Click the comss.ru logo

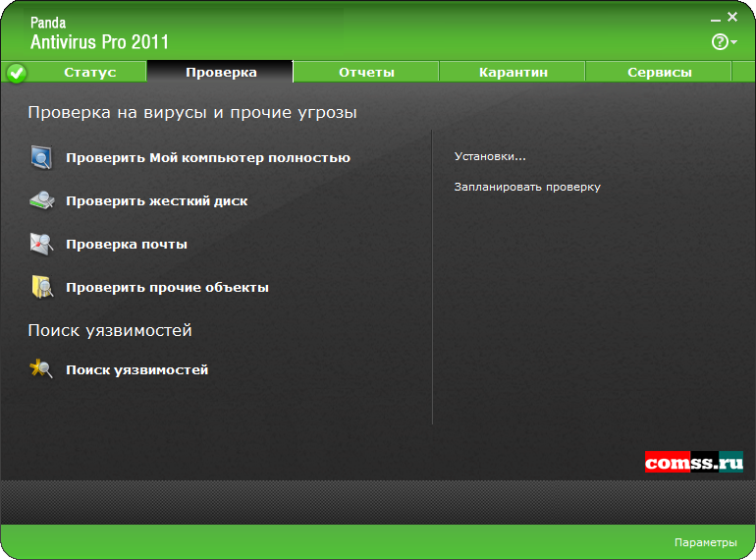pyautogui.click(x=693, y=463)
